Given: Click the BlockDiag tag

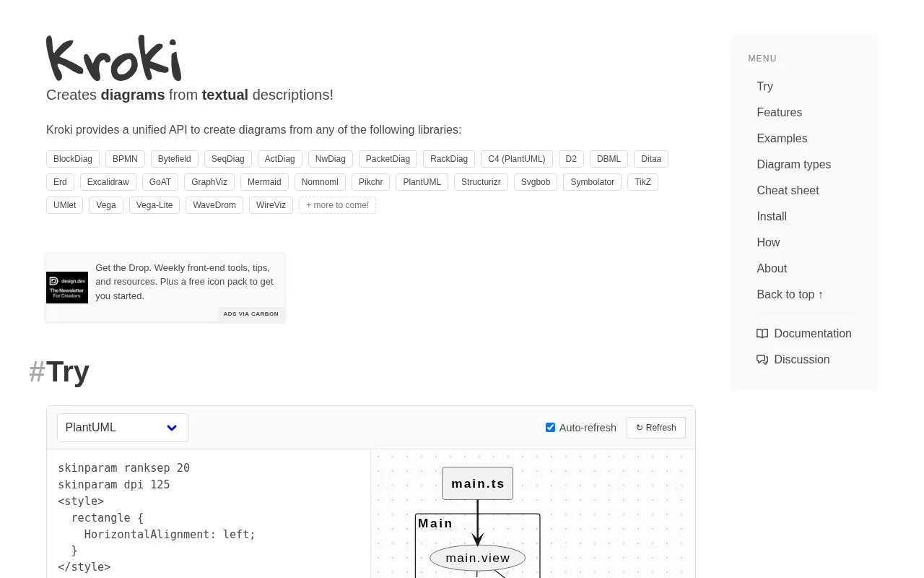Looking at the screenshot, I should 73,159.
